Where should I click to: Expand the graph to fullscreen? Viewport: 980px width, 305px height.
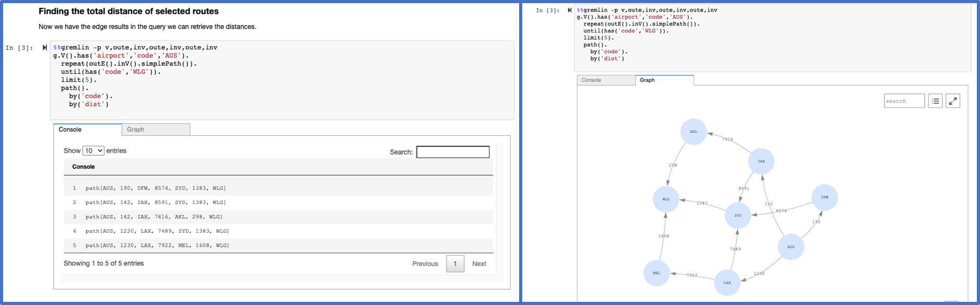pos(953,101)
